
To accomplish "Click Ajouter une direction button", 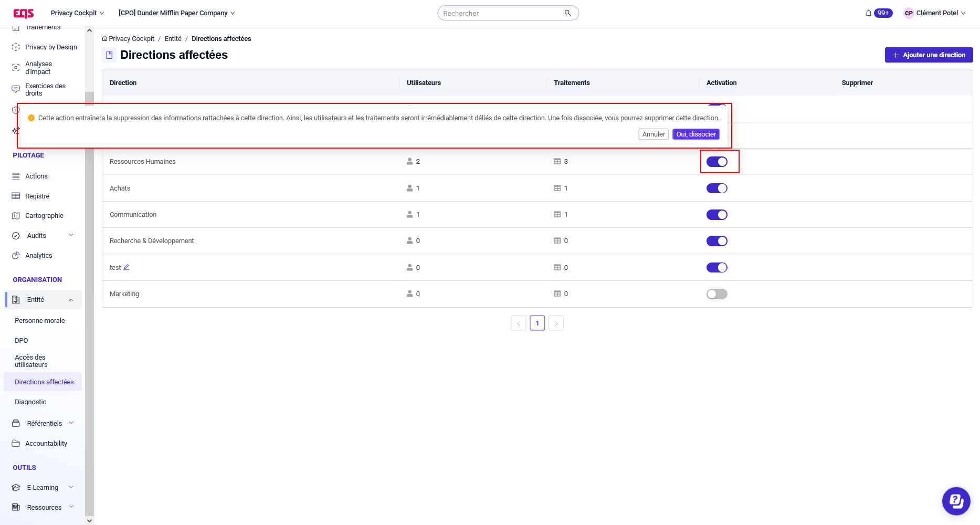I will (x=929, y=55).
